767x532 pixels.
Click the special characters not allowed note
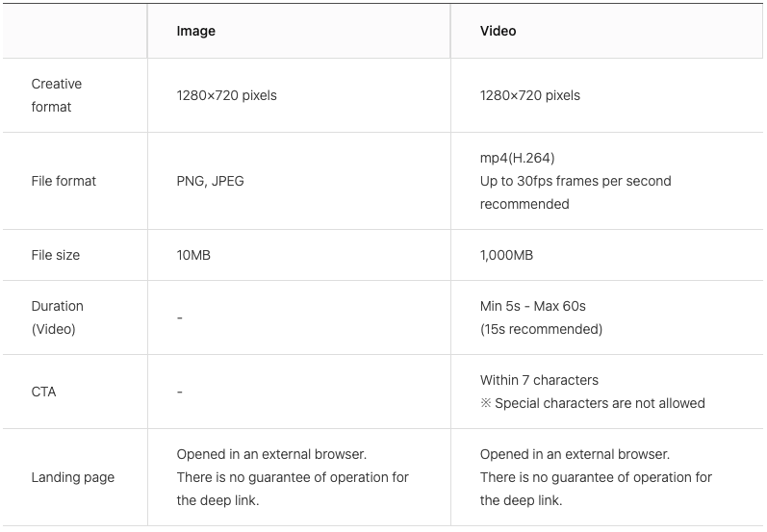593,403
